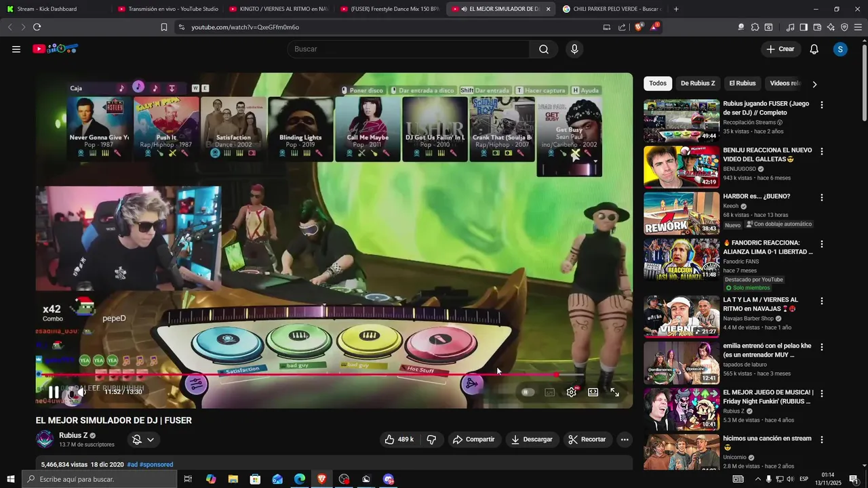Open the YouTube hamburger guide menu

(16, 49)
